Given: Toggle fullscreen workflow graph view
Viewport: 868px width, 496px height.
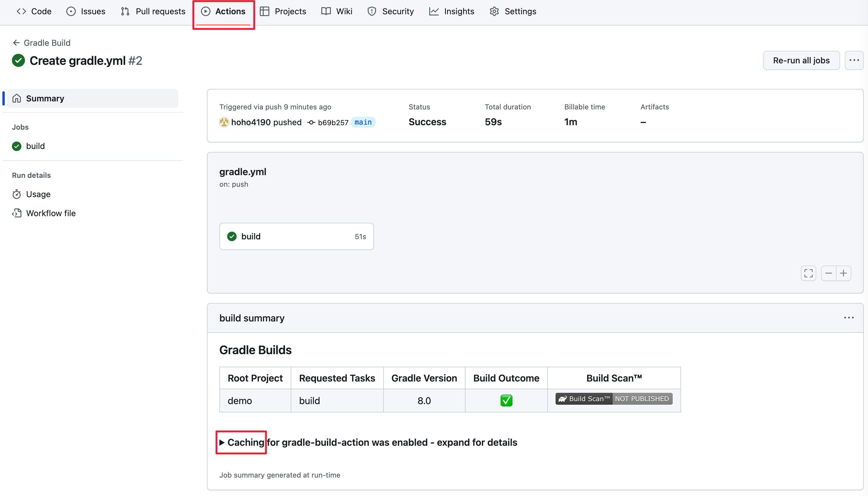Looking at the screenshot, I should click(x=808, y=273).
